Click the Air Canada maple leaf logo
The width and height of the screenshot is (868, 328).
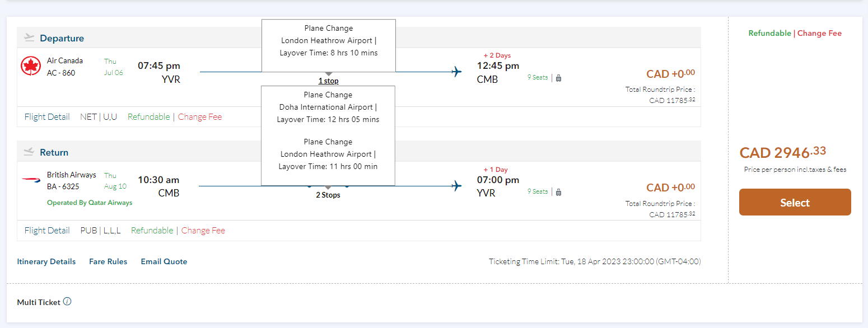tap(31, 66)
